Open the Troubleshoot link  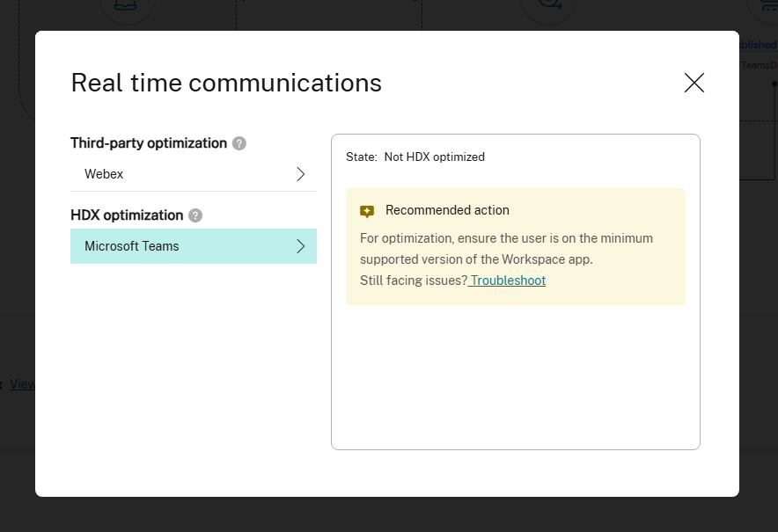click(x=507, y=280)
